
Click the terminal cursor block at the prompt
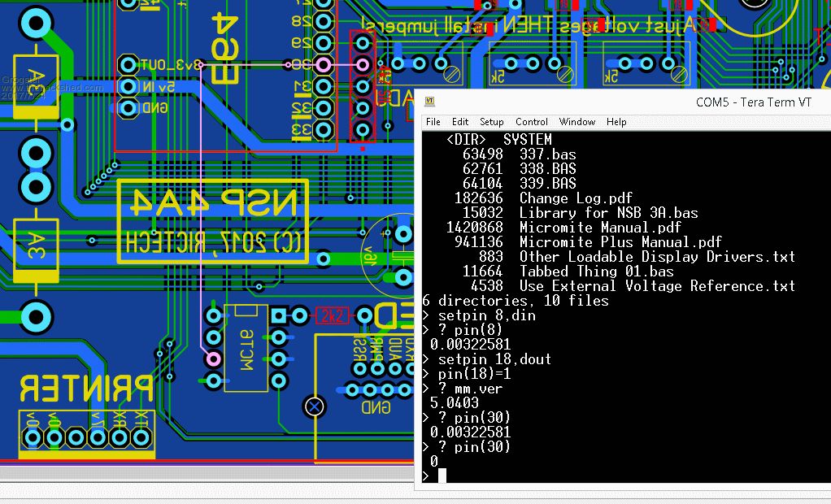point(442,476)
